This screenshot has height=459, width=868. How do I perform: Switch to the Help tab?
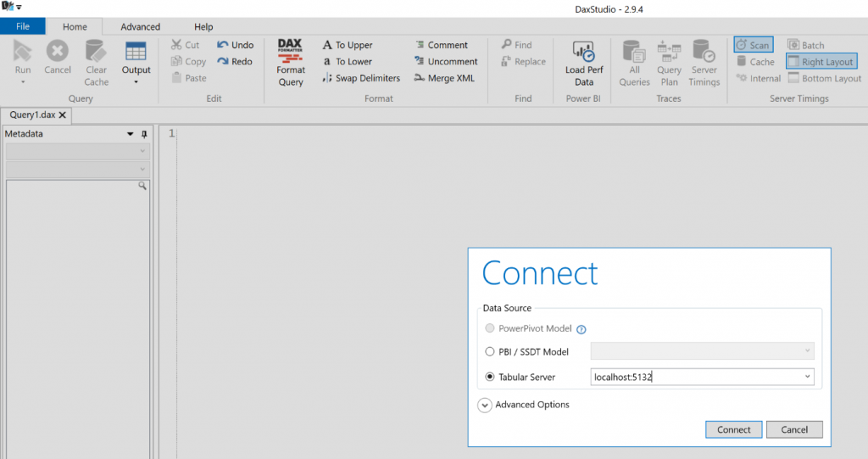(x=203, y=26)
